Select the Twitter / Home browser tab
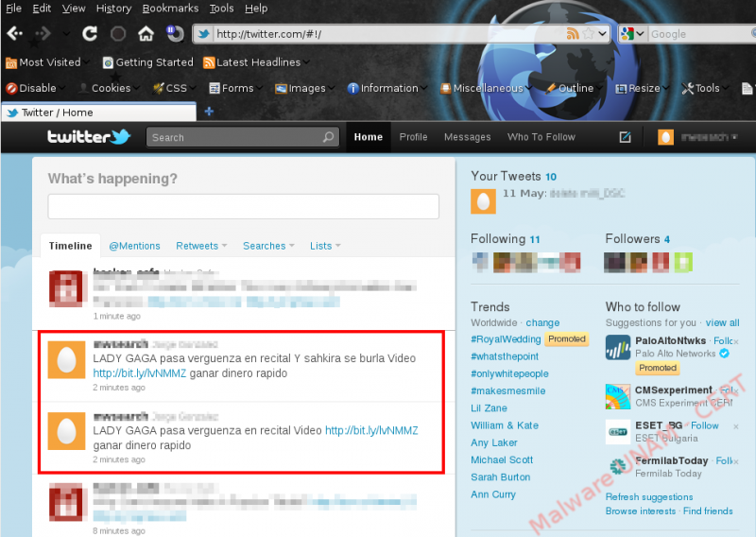The image size is (756, 537). coord(99,112)
